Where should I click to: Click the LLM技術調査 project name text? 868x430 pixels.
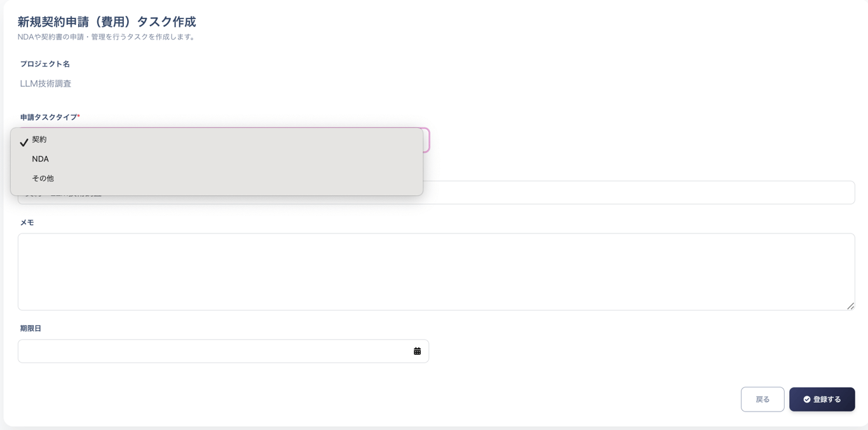[x=46, y=83]
